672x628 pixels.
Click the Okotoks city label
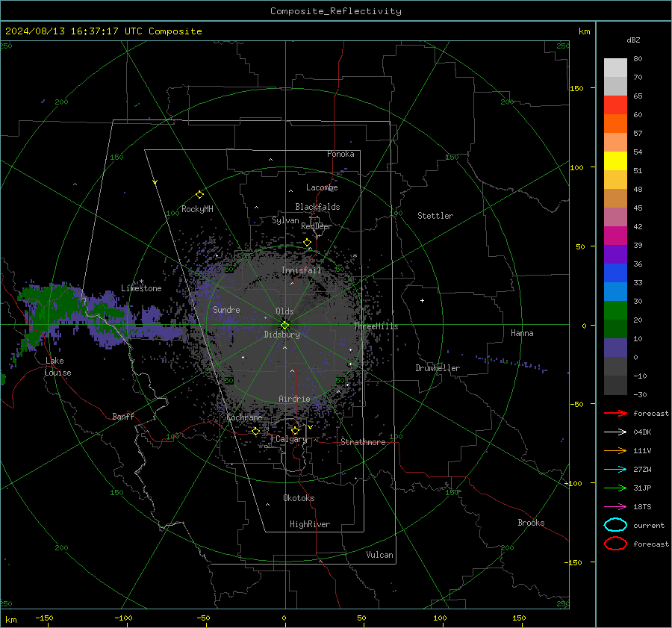click(299, 498)
